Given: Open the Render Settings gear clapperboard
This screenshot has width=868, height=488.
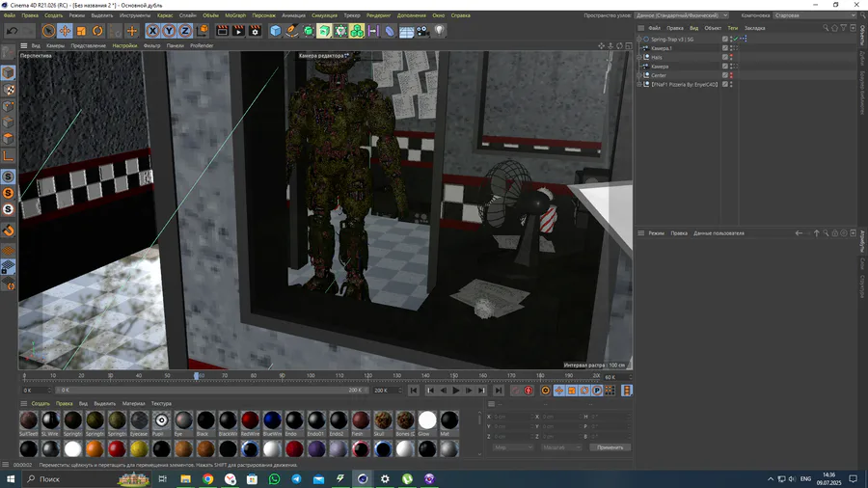Looking at the screenshot, I should [255, 31].
